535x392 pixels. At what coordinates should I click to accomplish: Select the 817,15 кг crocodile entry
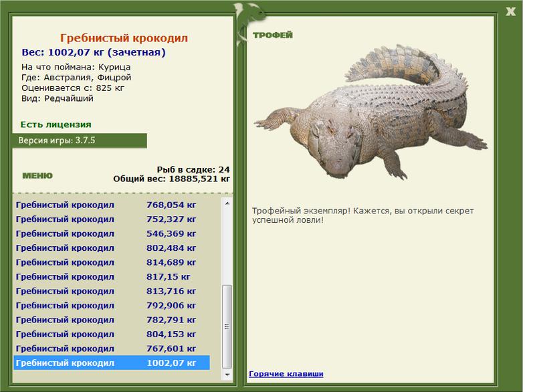[x=112, y=277]
